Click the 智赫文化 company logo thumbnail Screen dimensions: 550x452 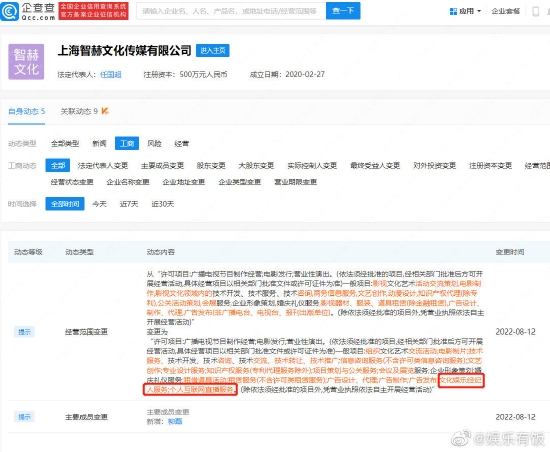pos(26,62)
